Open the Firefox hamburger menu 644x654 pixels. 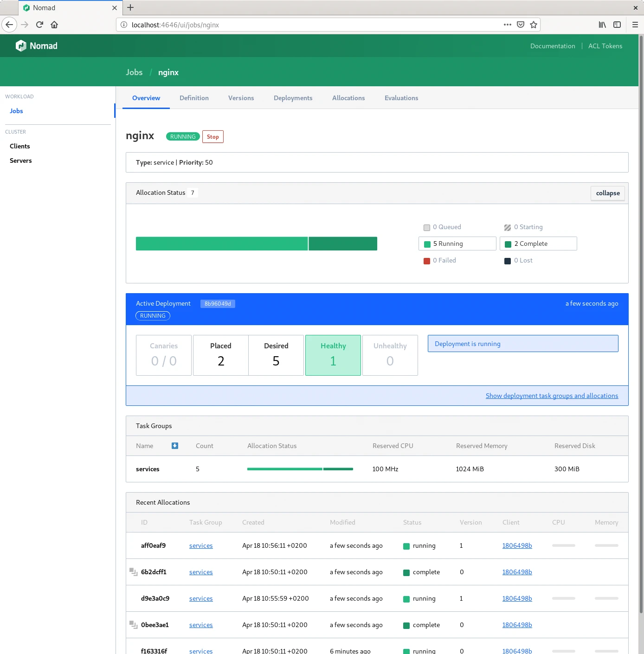click(635, 25)
